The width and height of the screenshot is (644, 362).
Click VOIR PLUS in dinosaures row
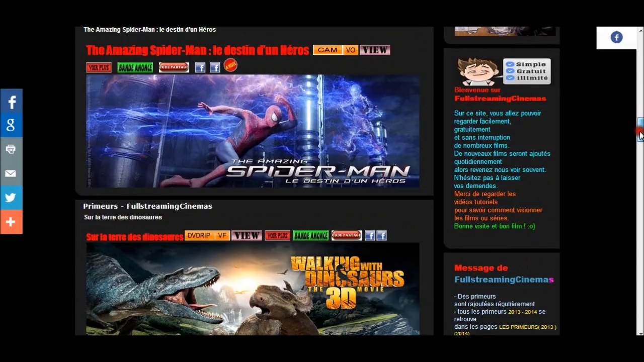pos(278,235)
